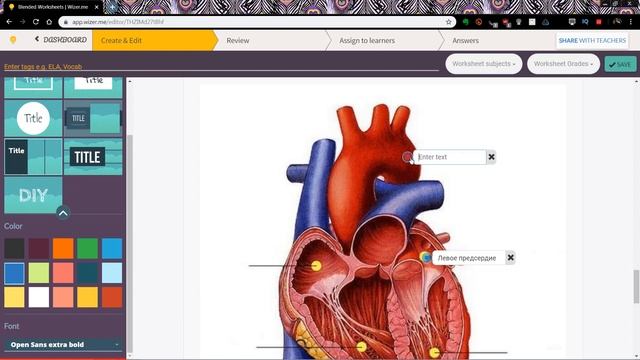Open the Open Sans extra bold font dropdown

pyautogui.click(x=63, y=344)
